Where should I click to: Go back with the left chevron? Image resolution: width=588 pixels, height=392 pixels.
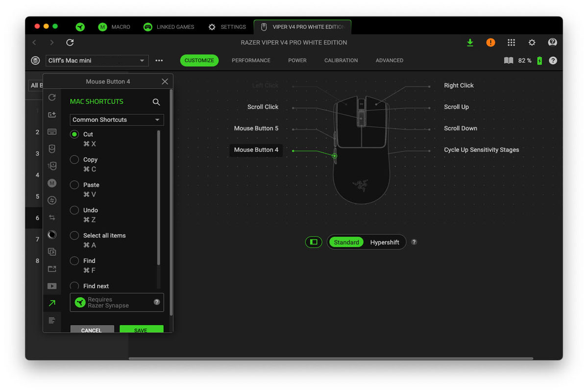34,43
